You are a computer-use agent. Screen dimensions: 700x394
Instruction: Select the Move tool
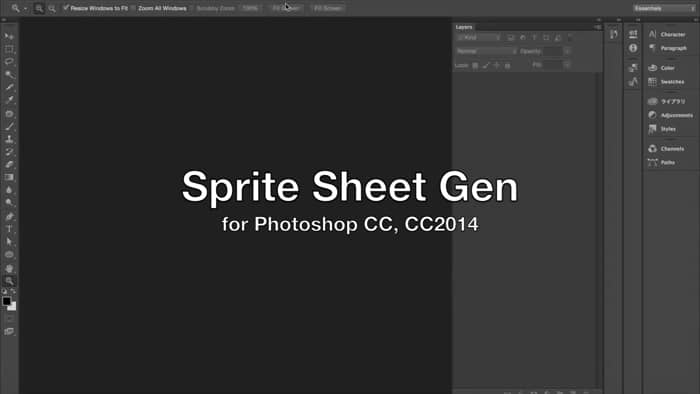(9, 36)
